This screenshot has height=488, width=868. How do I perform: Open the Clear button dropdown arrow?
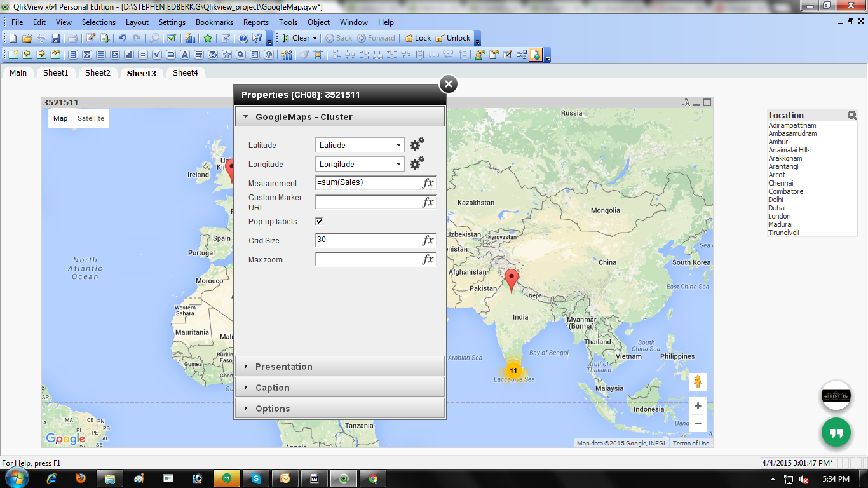[315, 38]
